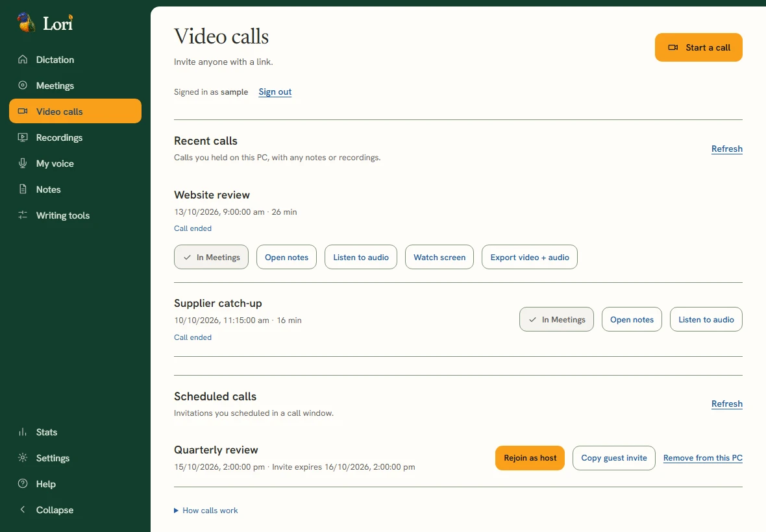
Task: Expand the How calls work disclosure
Action: [x=206, y=511]
